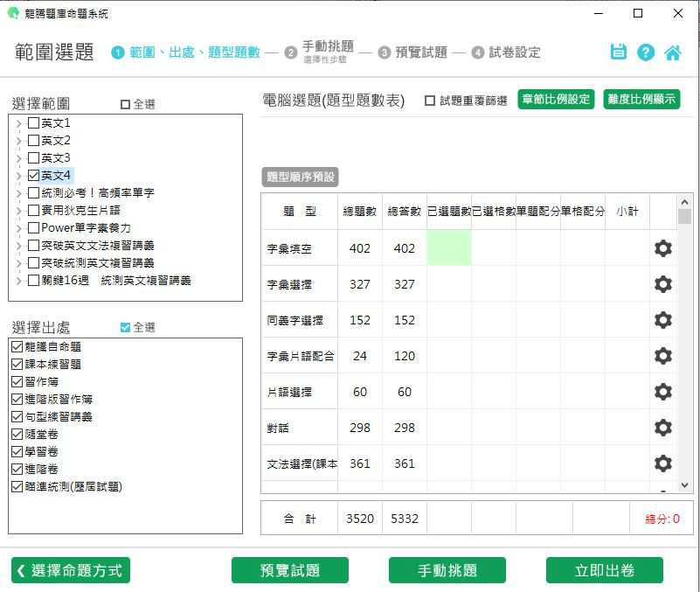Go to step 4 試卷設定

506,52
